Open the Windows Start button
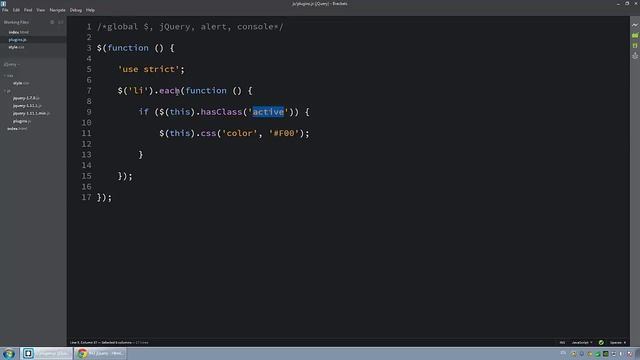640x360 pixels. click(9, 353)
